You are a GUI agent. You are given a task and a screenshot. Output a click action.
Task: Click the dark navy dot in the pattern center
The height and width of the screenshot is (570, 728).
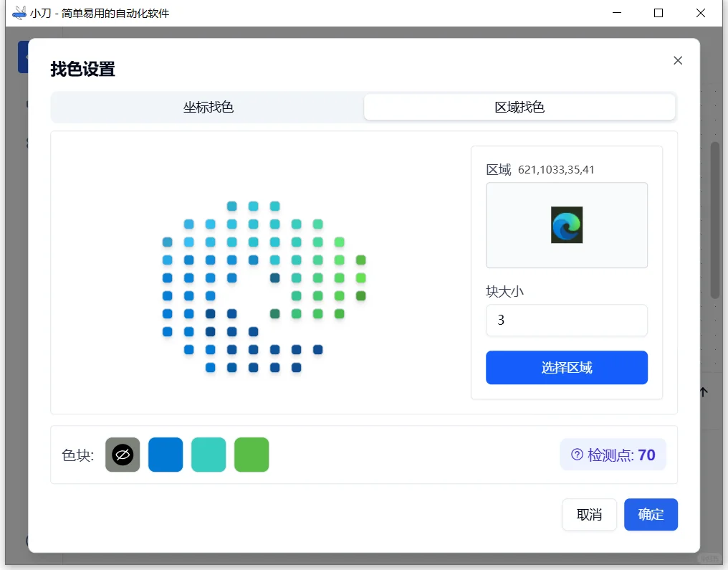click(x=274, y=277)
